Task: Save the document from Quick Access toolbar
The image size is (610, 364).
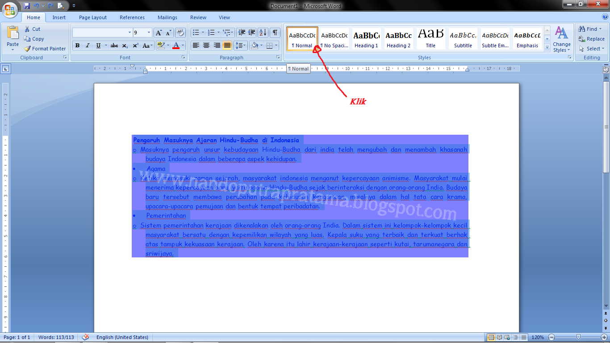Action: 27,6
